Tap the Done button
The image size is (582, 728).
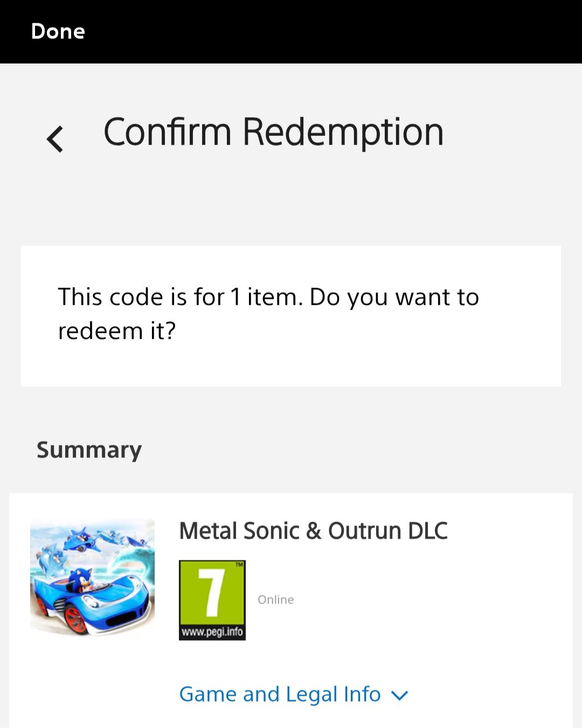(x=58, y=31)
